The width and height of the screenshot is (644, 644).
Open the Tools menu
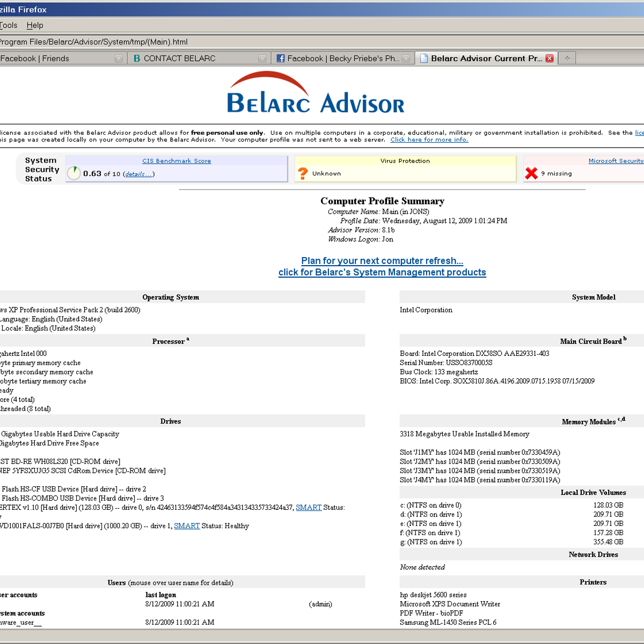point(9,25)
